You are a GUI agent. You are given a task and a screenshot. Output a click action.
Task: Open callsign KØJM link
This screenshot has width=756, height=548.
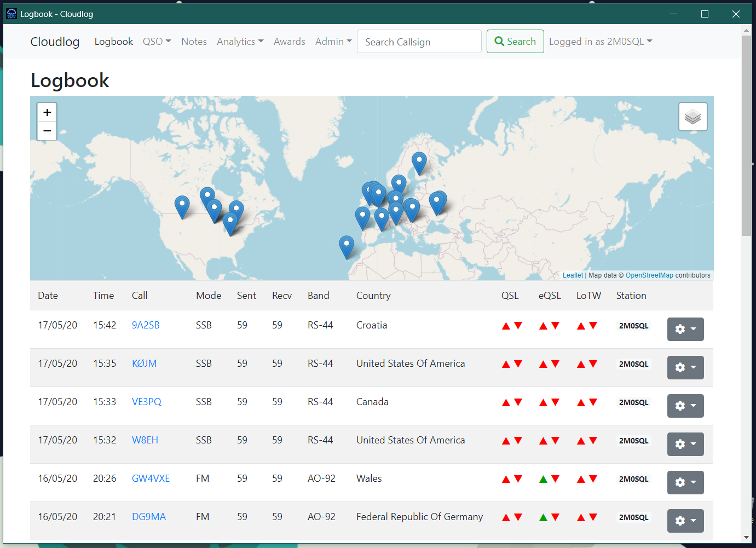[145, 364]
